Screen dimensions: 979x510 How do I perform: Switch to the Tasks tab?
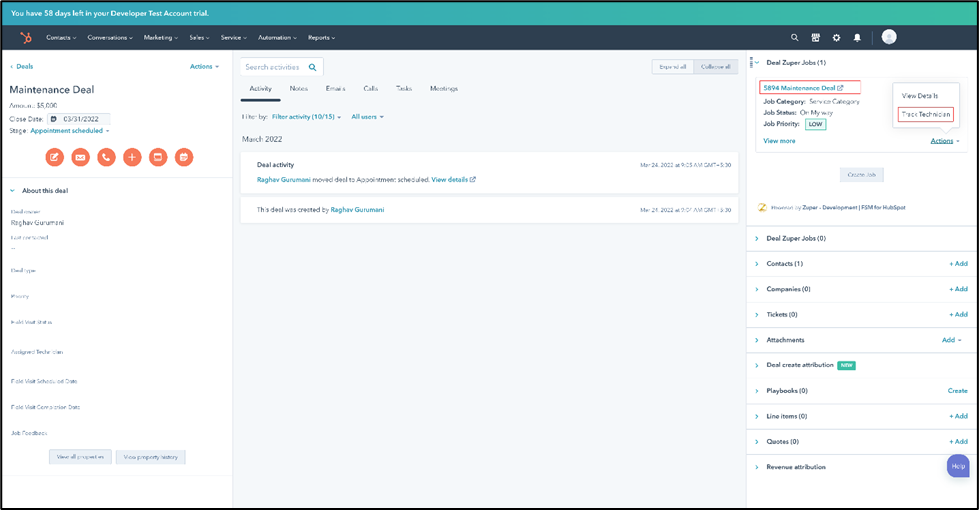(404, 89)
